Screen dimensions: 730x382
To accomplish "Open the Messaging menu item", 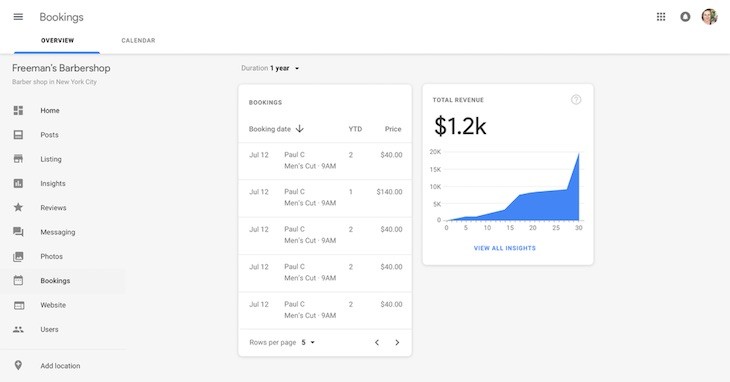I will pos(58,232).
